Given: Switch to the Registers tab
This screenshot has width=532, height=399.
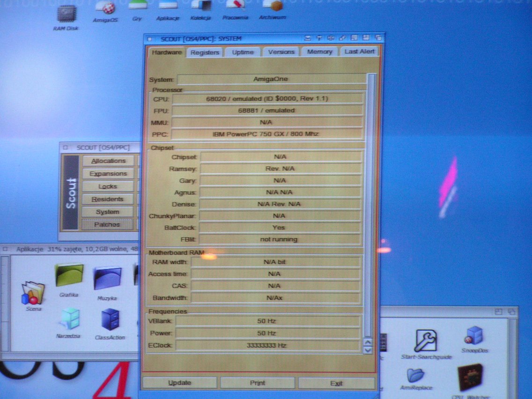Looking at the screenshot, I should click(205, 52).
